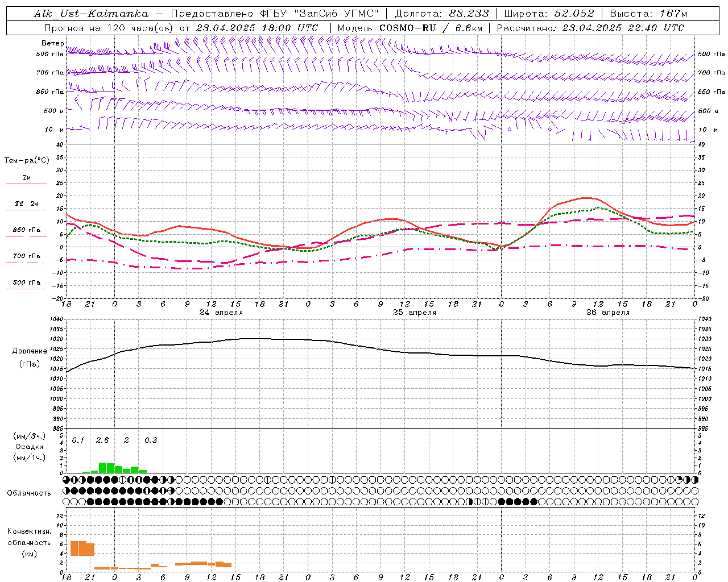Click the 2.6 three-hour precipitation value
Screen dimensions: 728x582
tap(102, 440)
